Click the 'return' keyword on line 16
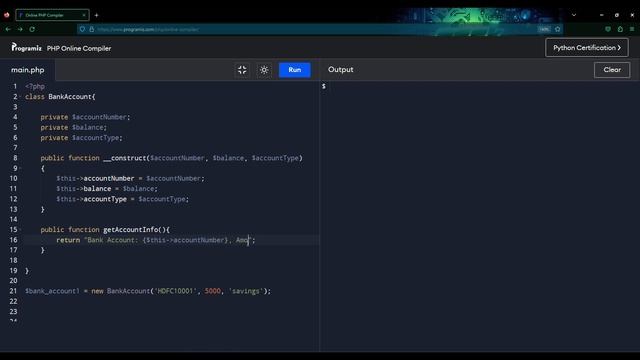640x360 pixels. [68, 240]
